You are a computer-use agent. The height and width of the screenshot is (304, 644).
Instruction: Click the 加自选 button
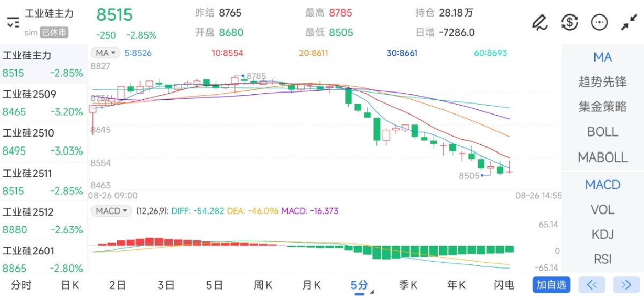pyautogui.click(x=551, y=285)
